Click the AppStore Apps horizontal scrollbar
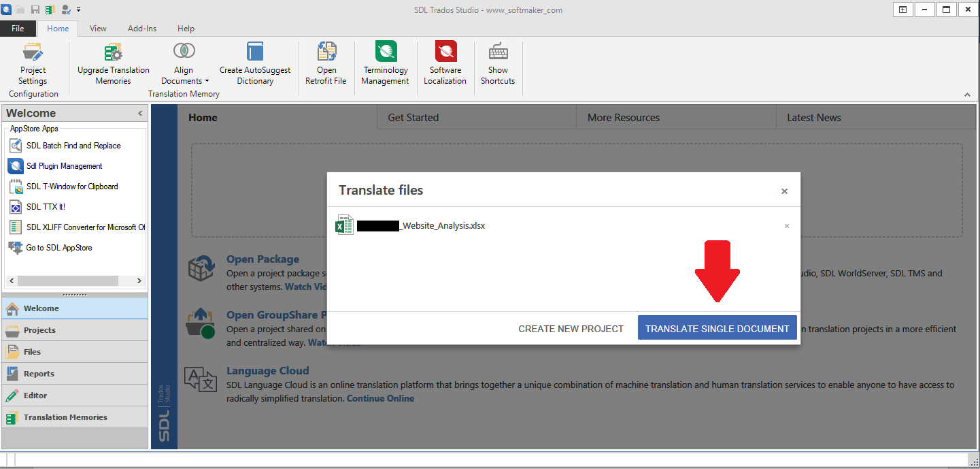 75,280
